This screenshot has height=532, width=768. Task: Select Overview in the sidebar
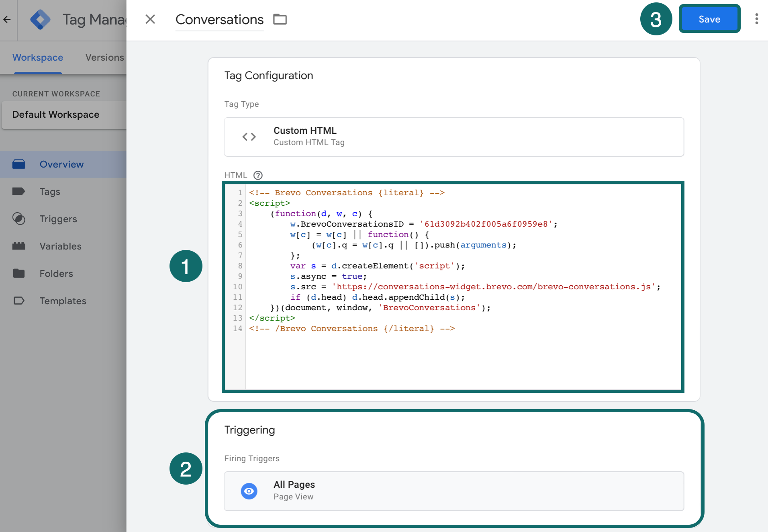tap(63, 164)
